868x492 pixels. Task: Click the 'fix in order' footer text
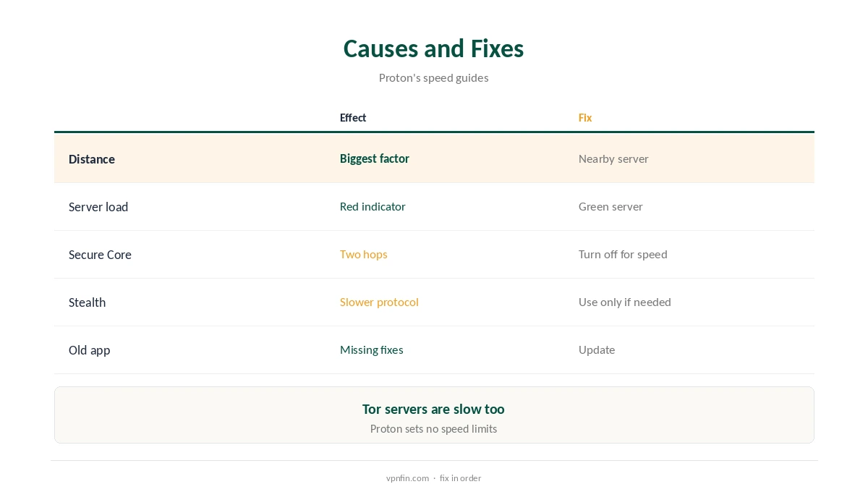(460, 478)
